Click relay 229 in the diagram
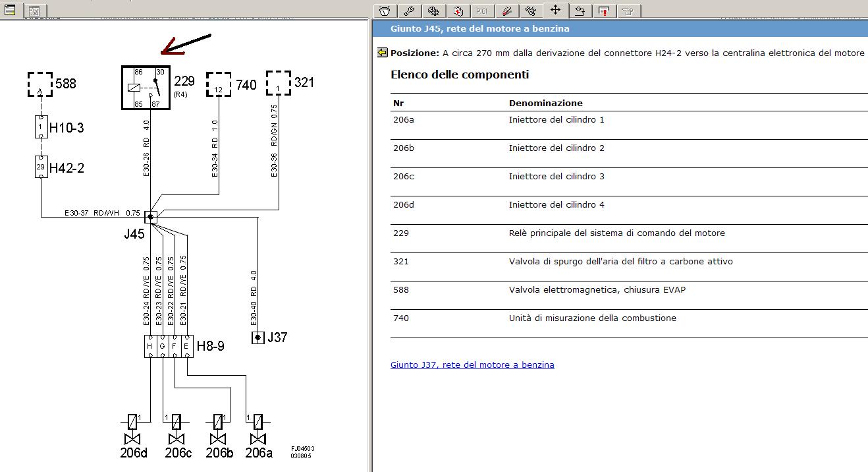This screenshot has height=472, width=868. [146, 88]
